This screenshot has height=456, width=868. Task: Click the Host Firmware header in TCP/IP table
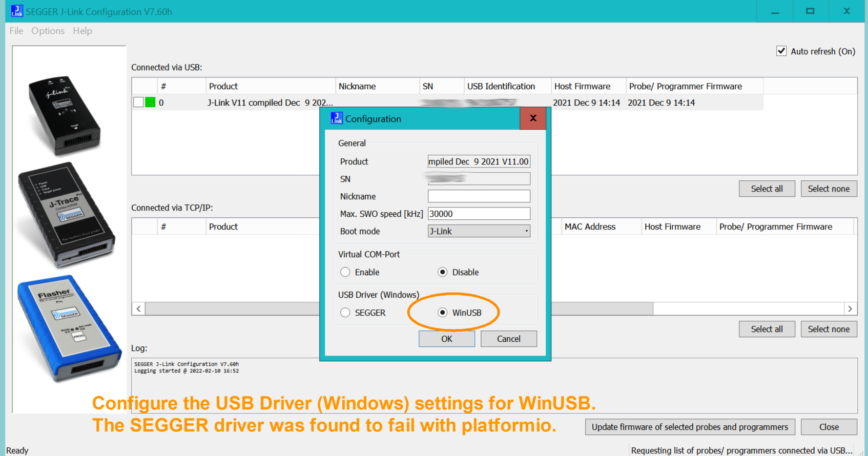[678, 226]
